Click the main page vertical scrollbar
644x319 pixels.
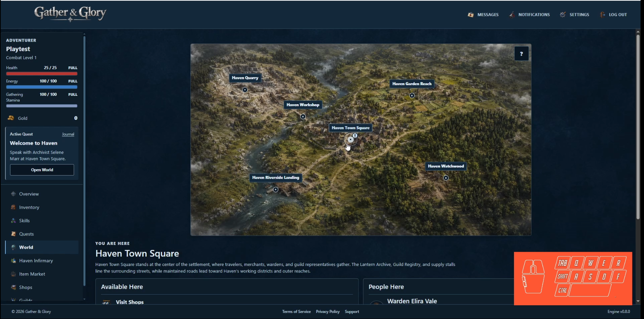(x=638, y=127)
